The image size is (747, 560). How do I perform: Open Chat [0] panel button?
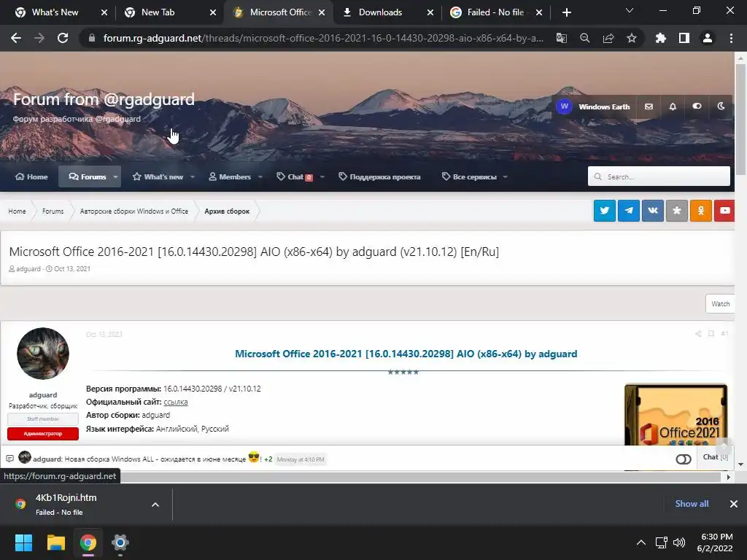pyautogui.click(x=716, y=456)
